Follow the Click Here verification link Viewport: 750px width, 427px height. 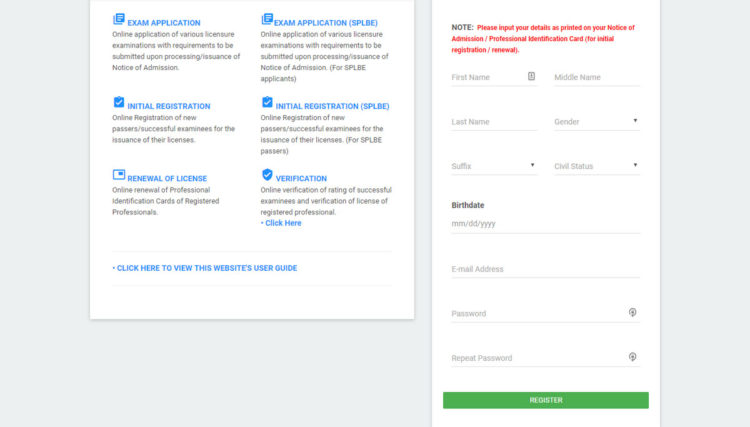[x=281, y=223]
